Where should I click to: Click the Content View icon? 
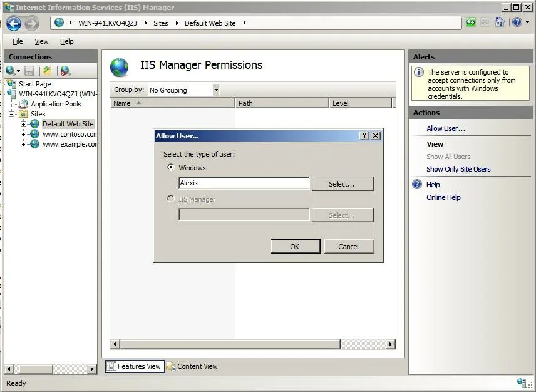point(170,366)
